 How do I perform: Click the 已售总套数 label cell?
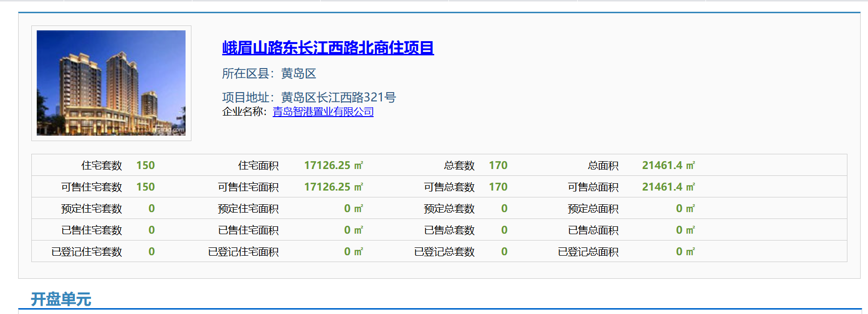tap(449, 230)
